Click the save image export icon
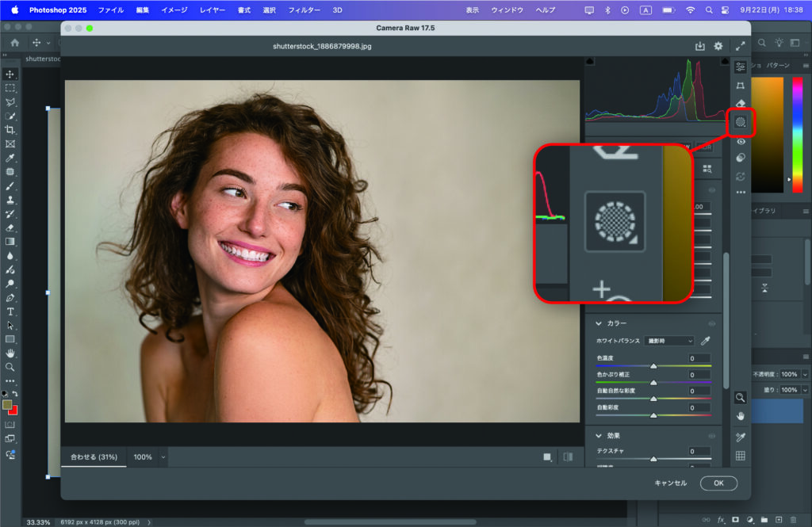 (x=699, y=47)
